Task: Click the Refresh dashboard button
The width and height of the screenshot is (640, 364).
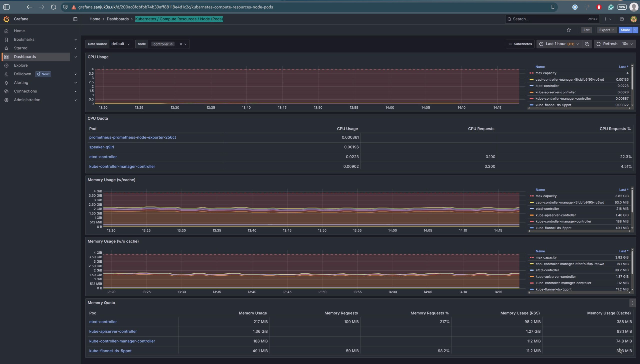Action: click(607, 44)
